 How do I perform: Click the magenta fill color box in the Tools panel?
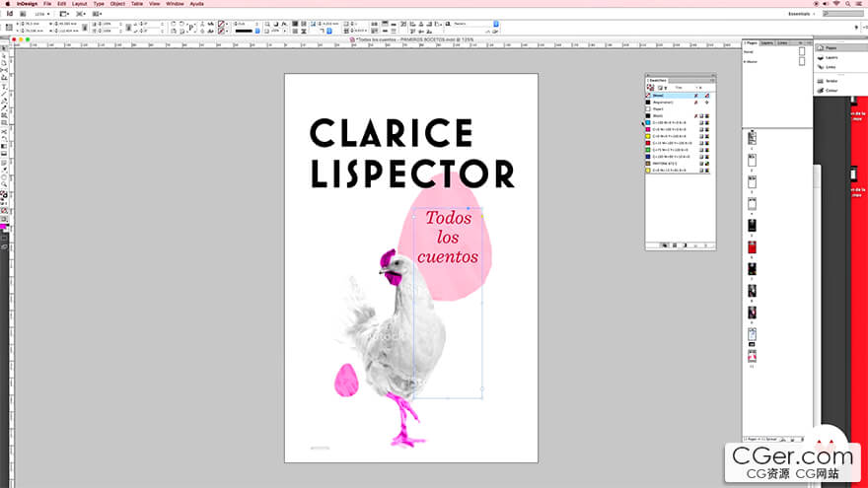click(x=3, y=227)
